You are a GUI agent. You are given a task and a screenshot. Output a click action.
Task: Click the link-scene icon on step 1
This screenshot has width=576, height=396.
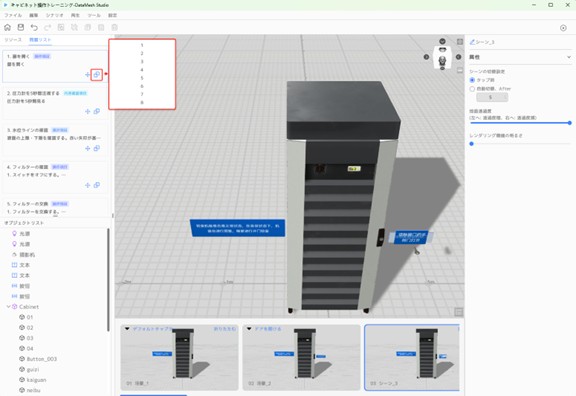tap(97, 75)
